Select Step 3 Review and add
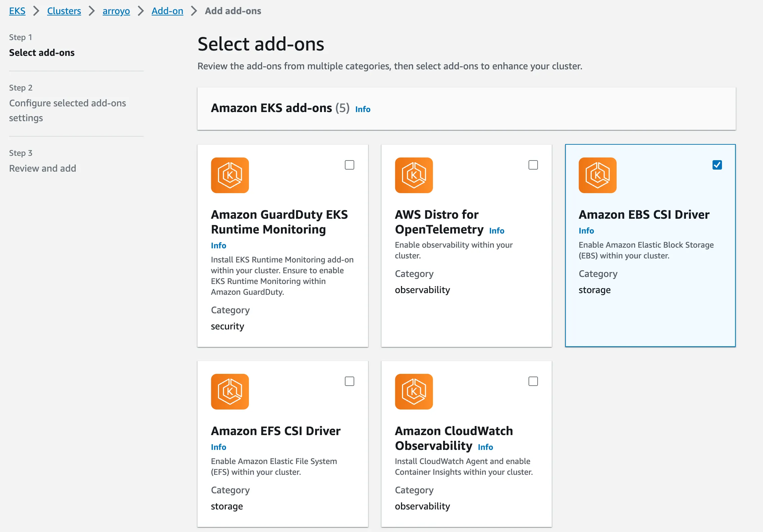Viewport: 763px width, 532px height. coord(42,168)
